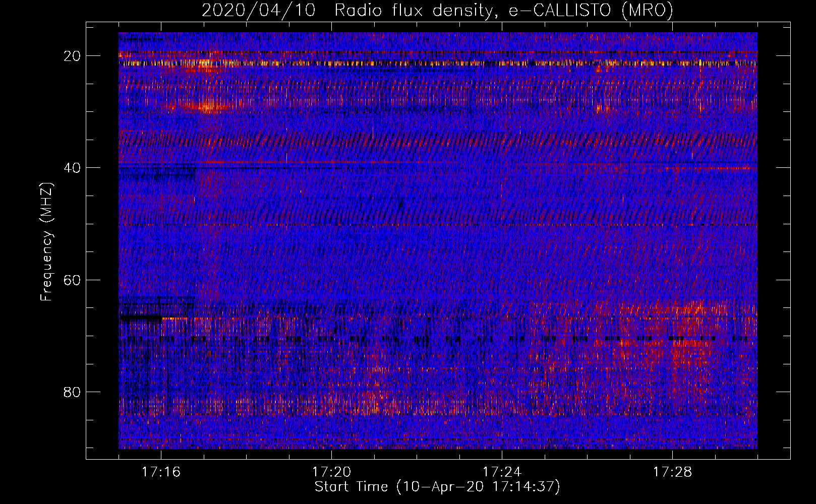Click the spectrogram plot area
Viewport: 816px width, 504px height.
[x=438, y=240]
